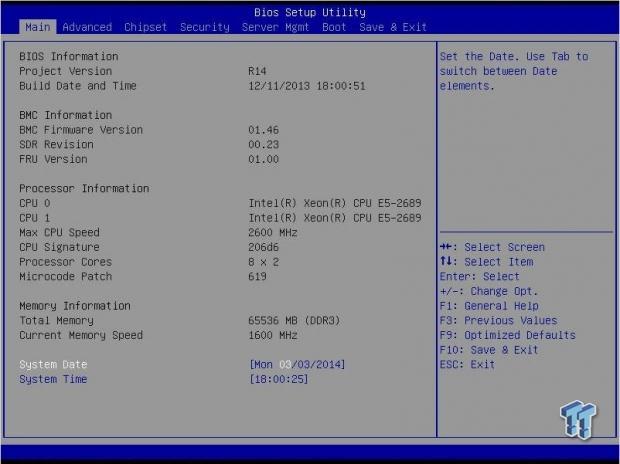
Task: Switch to Save & Exit tab
Action: (x=393, y=27)
